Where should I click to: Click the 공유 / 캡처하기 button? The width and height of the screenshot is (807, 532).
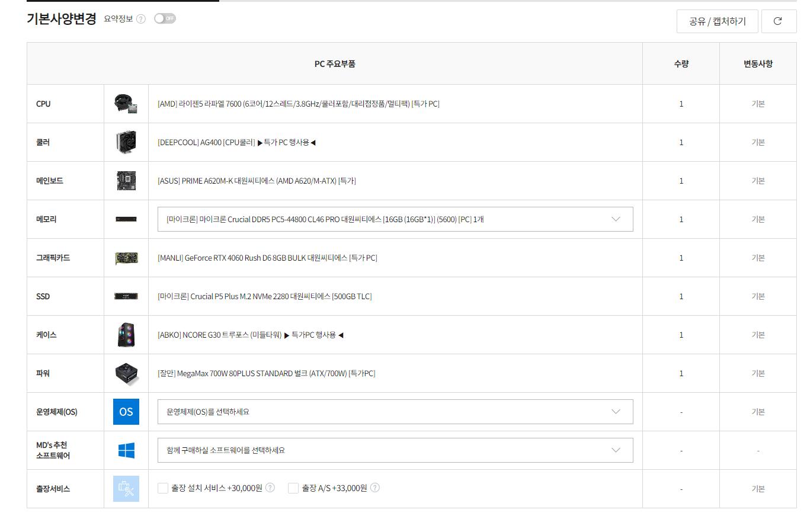(x=718, y=21)
